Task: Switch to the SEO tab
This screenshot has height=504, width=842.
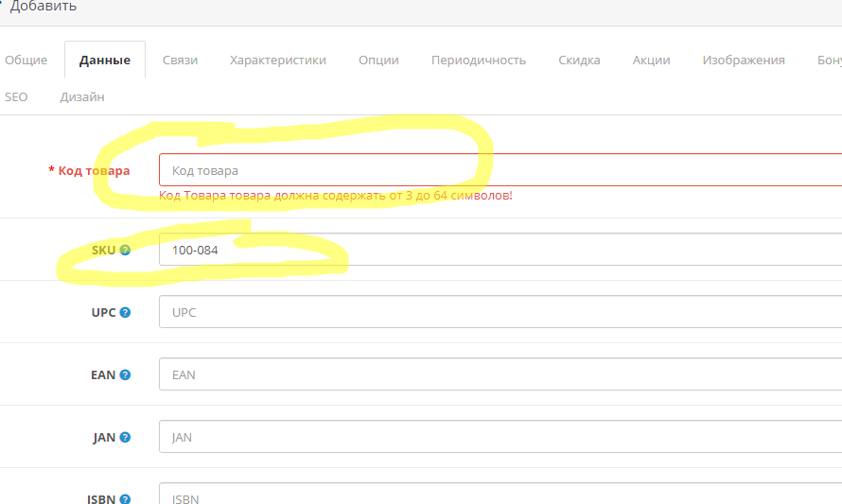Action: point(16,96)
